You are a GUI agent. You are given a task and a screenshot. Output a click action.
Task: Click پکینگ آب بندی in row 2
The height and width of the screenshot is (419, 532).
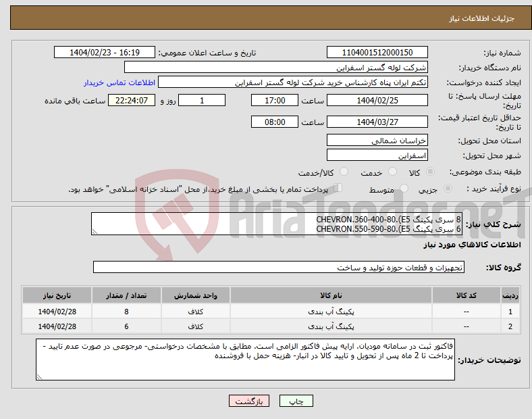coord(331,326)
